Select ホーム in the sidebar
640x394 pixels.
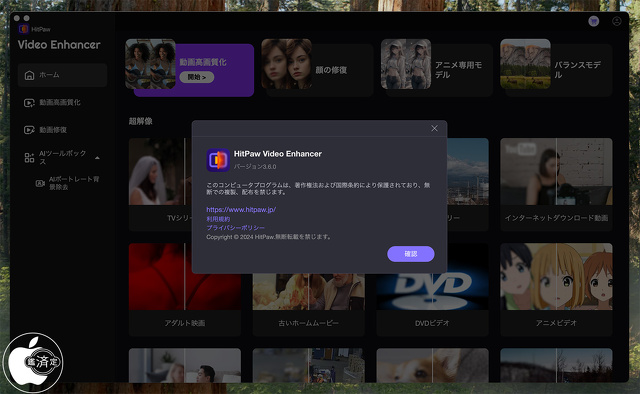(62, 75)
